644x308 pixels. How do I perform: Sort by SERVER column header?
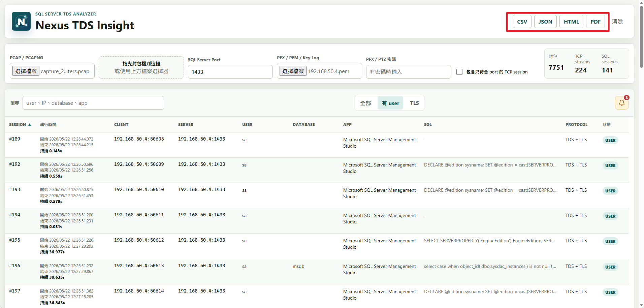click(186, 125)
